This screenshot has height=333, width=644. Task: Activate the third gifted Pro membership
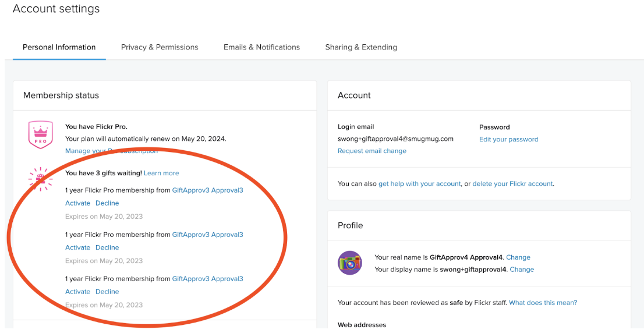click(x=77, y=292)
